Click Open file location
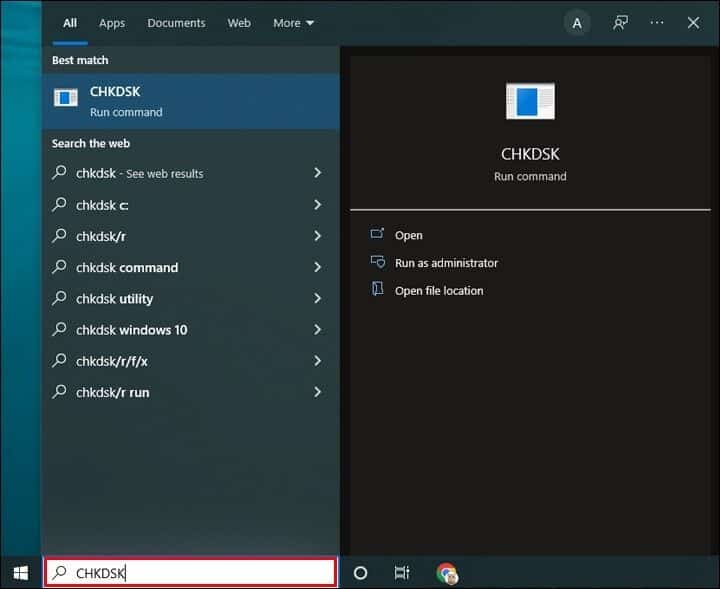Screen dimensions: 720x589 coord(439,291)
